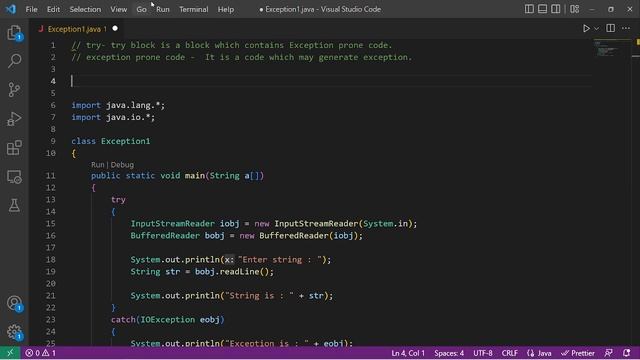Viewport: 640px width, 360px height.
Task: Open the Help menu
Action: 226,9
